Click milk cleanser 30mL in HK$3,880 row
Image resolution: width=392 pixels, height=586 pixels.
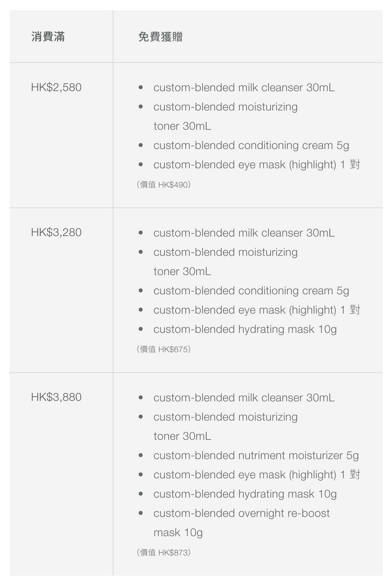tap(244, 398)
